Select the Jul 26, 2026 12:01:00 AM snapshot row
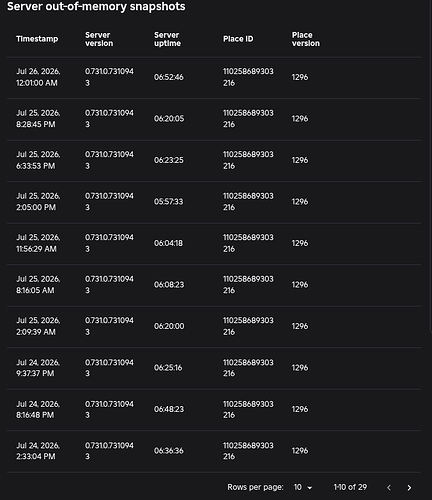The width and height of the screenshot is (432, 500). (214, 77)
